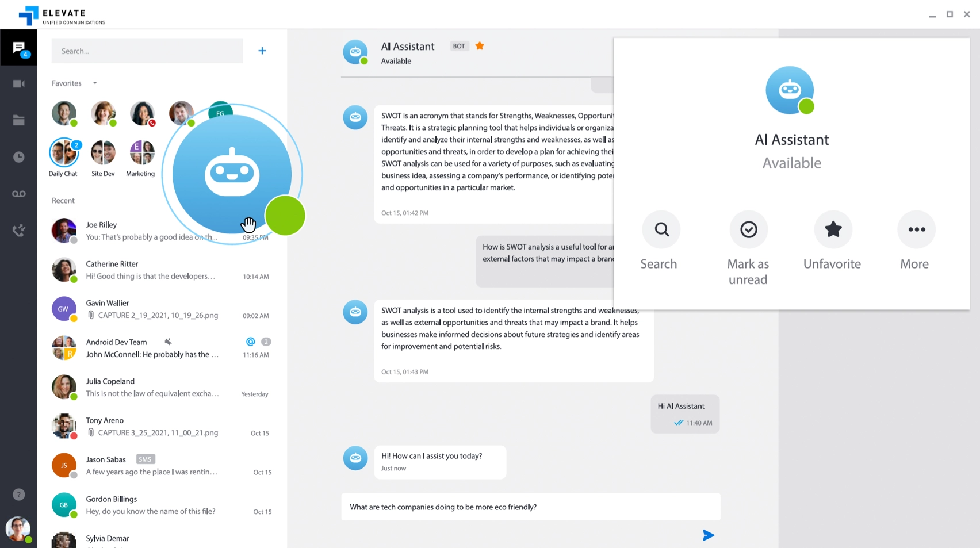
Task: Expand the Favorites dropdown arrow
Action: [95, 83]
